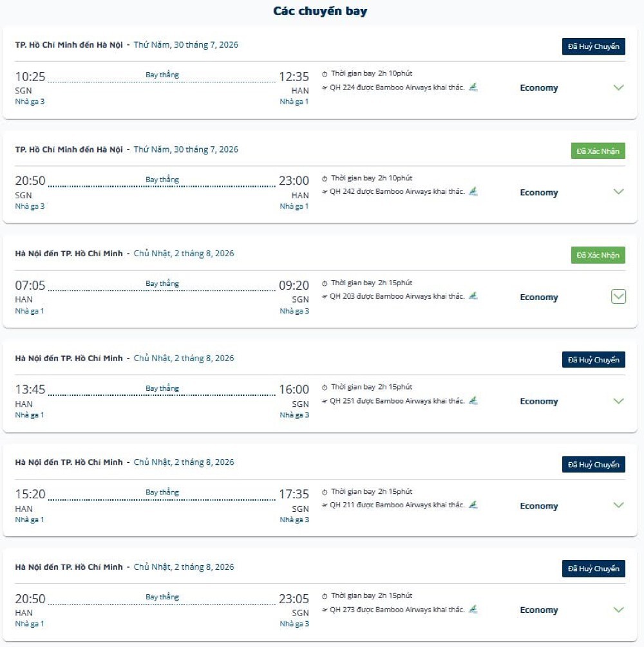This screenshot has width=644, height=647.
Task: Toggle the highlighted chevron for flight QH 203
Action: coord(618,296)
